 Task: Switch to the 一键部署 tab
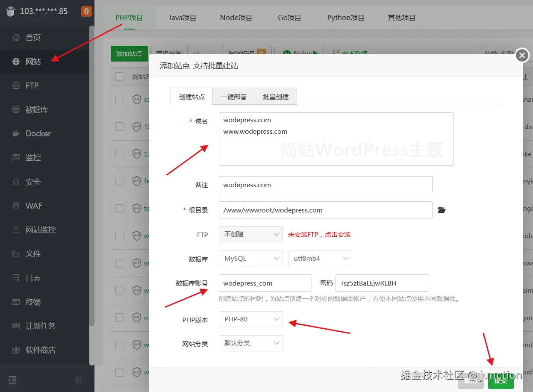[233, 96]
